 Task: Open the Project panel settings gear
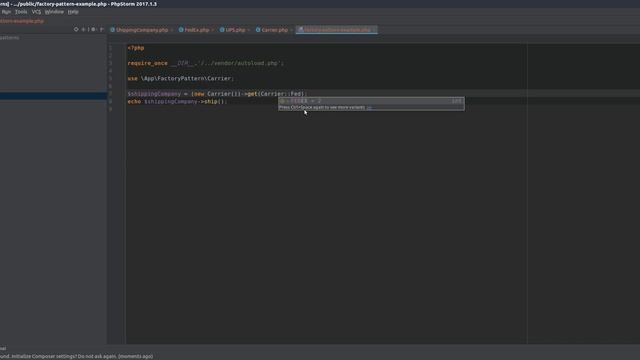[93, 29]
